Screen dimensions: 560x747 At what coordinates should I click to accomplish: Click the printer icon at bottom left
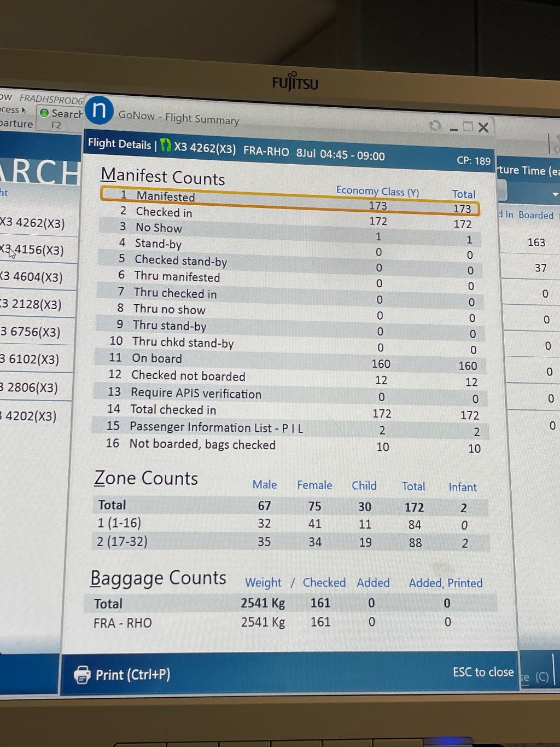click(x=82, y=675)
